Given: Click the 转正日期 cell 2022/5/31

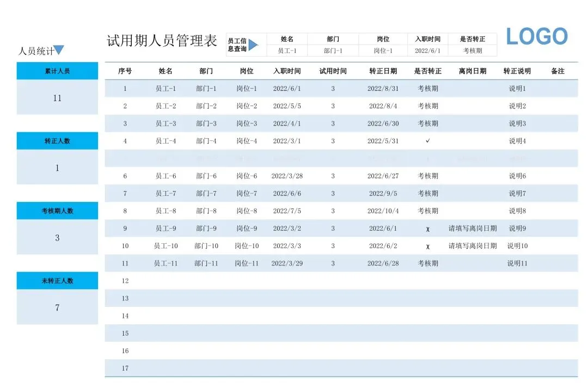Looking at the screenshot, I should coord(383,141).
